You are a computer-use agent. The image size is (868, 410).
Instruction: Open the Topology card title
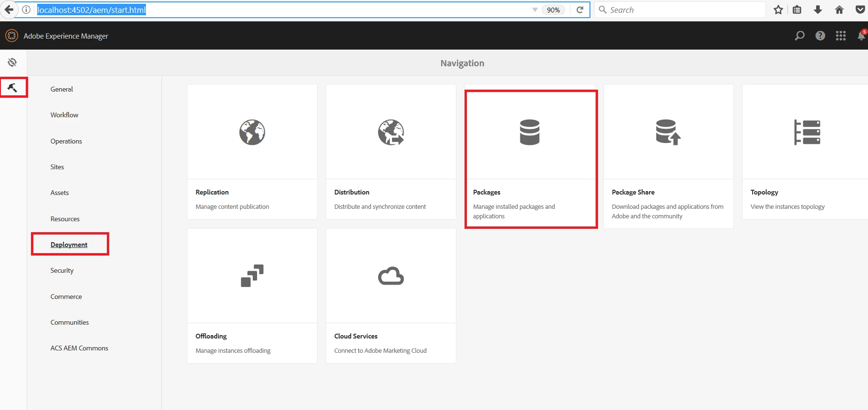765,192
